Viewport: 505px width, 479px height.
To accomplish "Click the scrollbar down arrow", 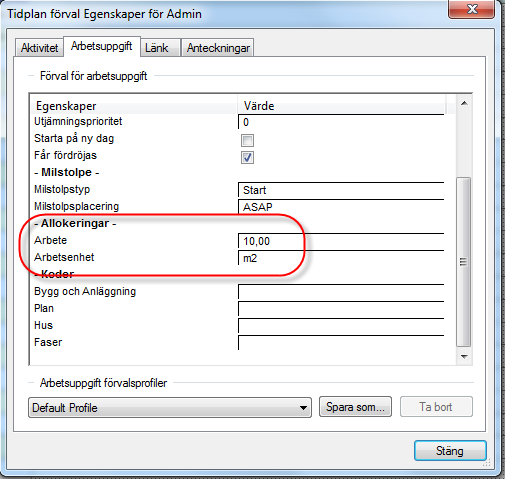I will pyautogui.click(x=464, y=357).
